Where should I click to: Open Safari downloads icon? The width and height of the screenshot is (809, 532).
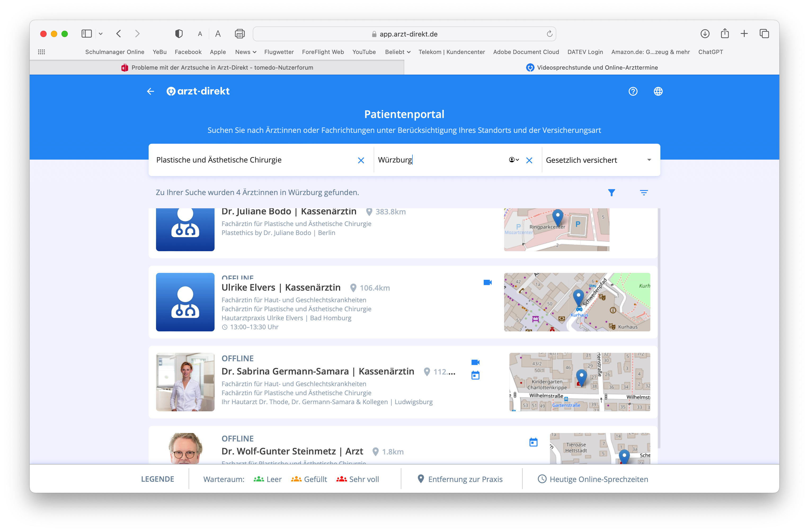tap(705, 34)
